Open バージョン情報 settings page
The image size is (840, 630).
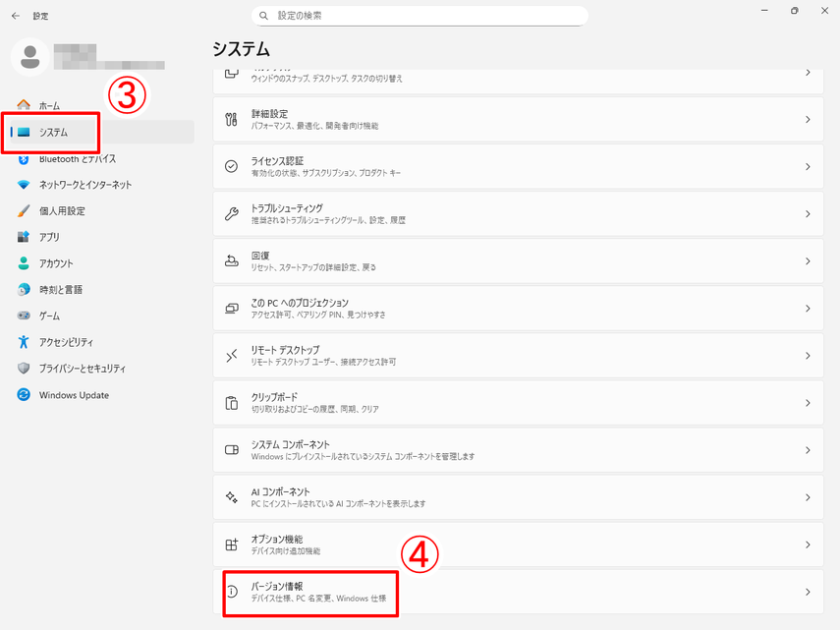pyautogui.click(x=310, y=592)
